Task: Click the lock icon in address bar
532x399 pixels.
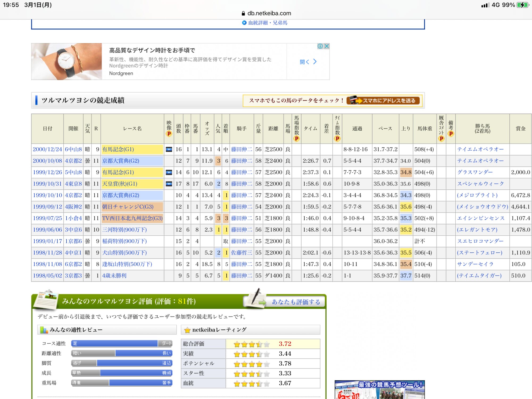Action: [x=243, y=13]
